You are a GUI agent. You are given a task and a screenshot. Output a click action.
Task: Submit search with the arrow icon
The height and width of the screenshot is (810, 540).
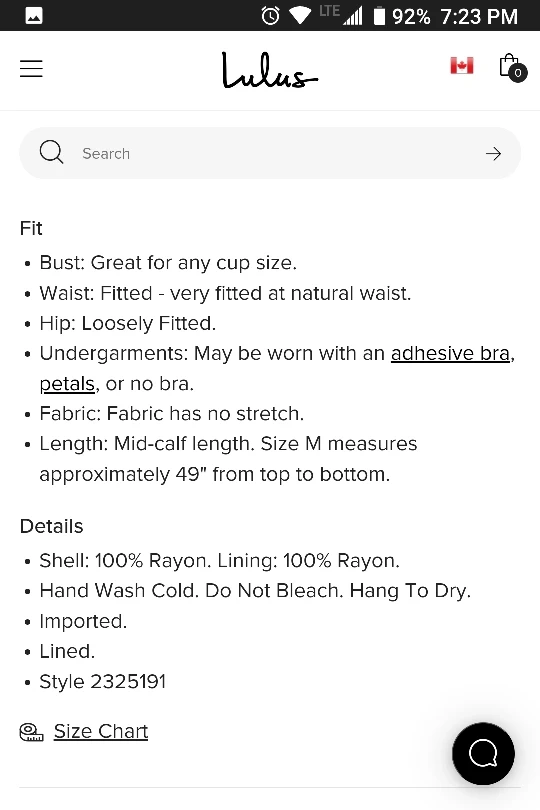pyautogui.click(x=493, y=153)
